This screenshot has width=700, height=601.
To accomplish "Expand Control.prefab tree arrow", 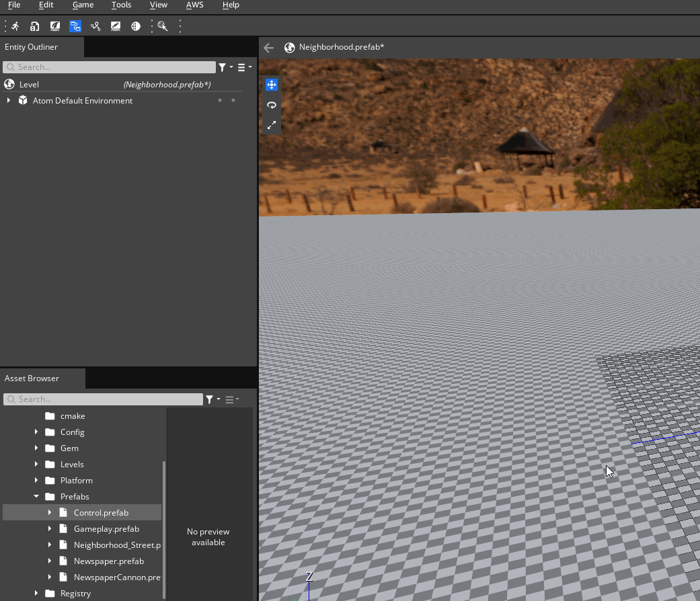I will [x=50, y=512].
